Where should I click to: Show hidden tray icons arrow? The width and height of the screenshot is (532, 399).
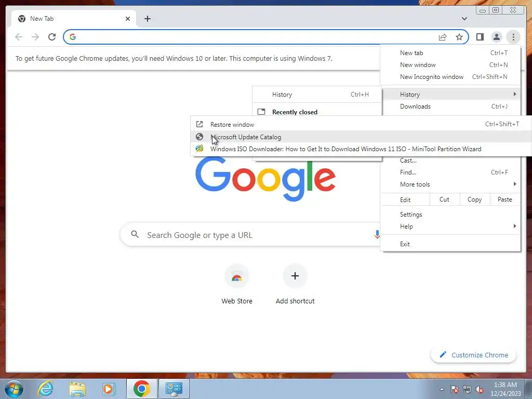[442, 389]
